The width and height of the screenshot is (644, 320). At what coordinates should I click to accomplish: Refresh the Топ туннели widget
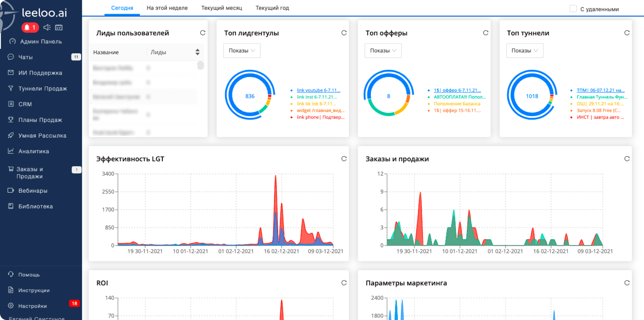pos(627,33)
